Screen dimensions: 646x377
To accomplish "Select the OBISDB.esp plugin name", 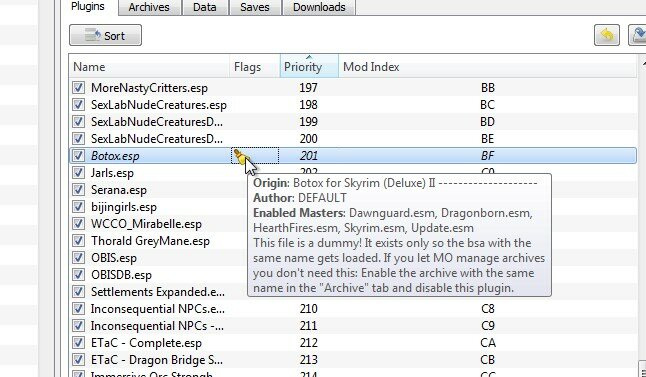I will tap(121, 275).
